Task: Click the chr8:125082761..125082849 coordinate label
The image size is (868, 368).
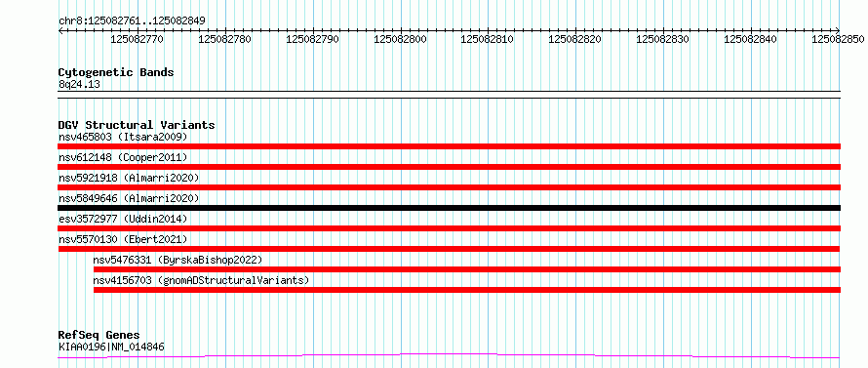Action: (x=132, y=21)
